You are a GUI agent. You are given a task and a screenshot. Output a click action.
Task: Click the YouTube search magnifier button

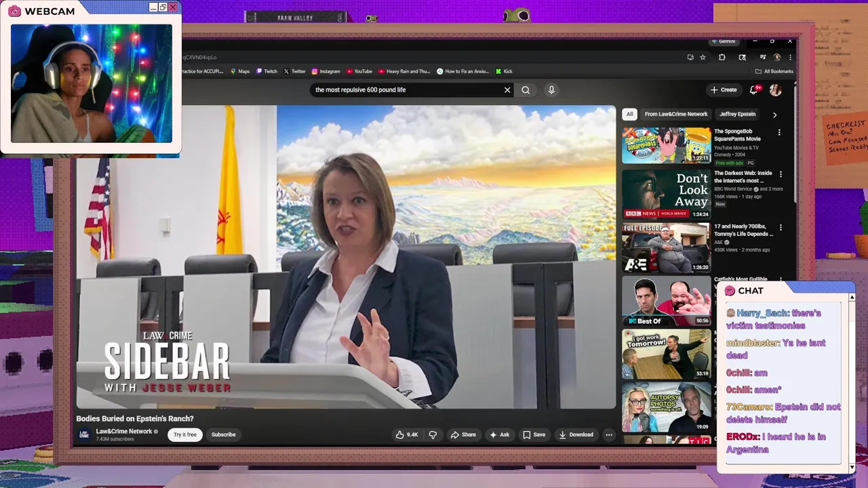point(526,89)
